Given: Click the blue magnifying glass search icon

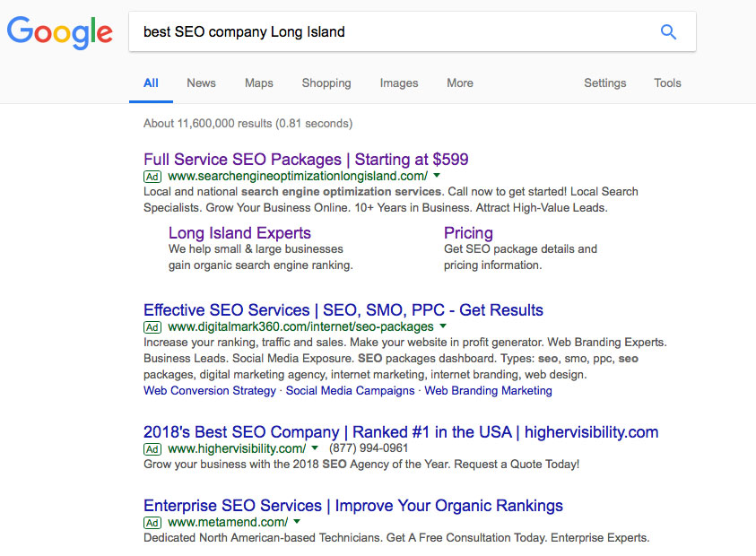Looking at the screenshot, I should (668, 31).
